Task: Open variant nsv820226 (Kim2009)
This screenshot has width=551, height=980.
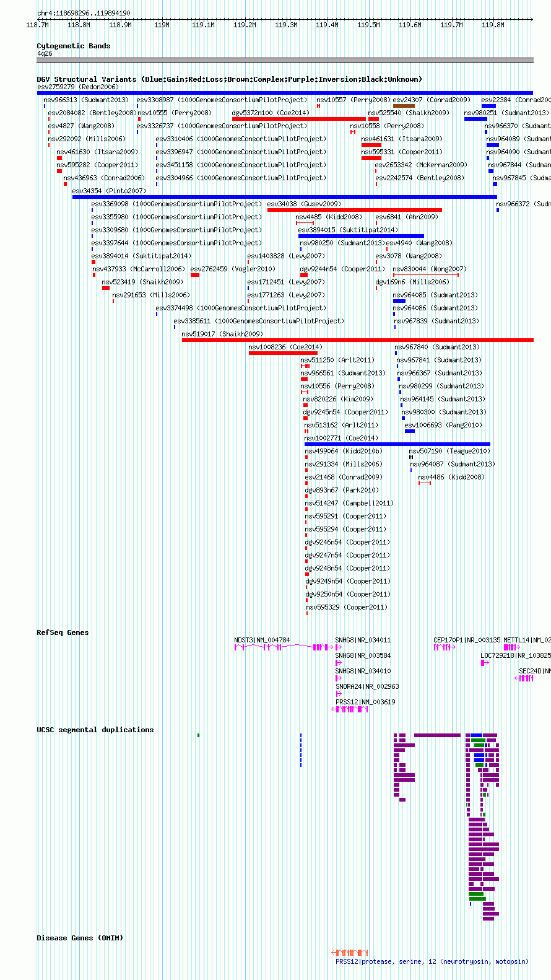Action: tap(337, 399)
